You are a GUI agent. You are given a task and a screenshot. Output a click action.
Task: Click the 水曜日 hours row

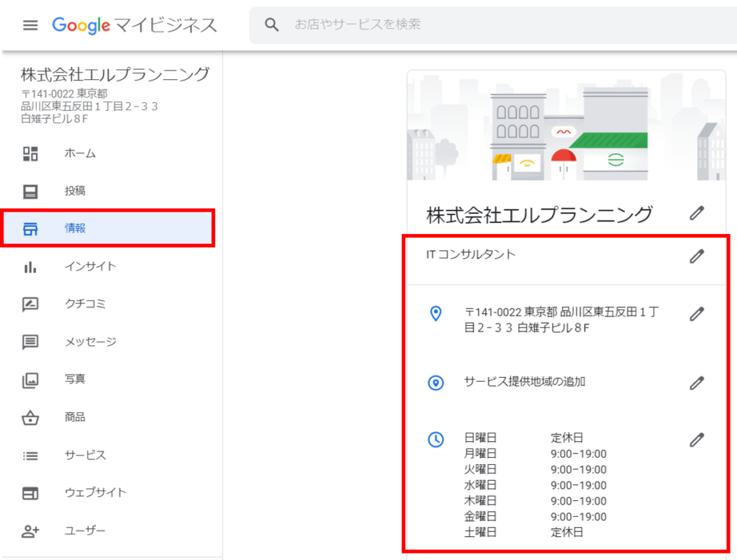(535, 485)
